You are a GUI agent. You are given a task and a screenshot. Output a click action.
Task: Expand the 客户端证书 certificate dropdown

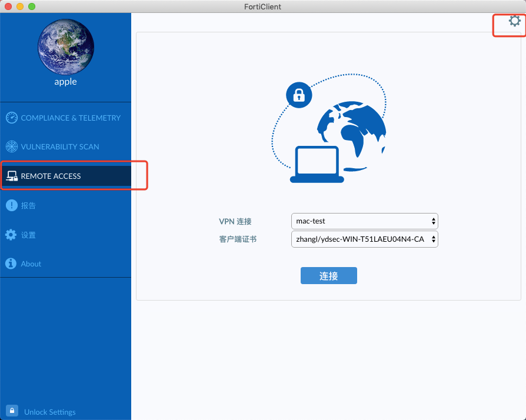point(365,239)
